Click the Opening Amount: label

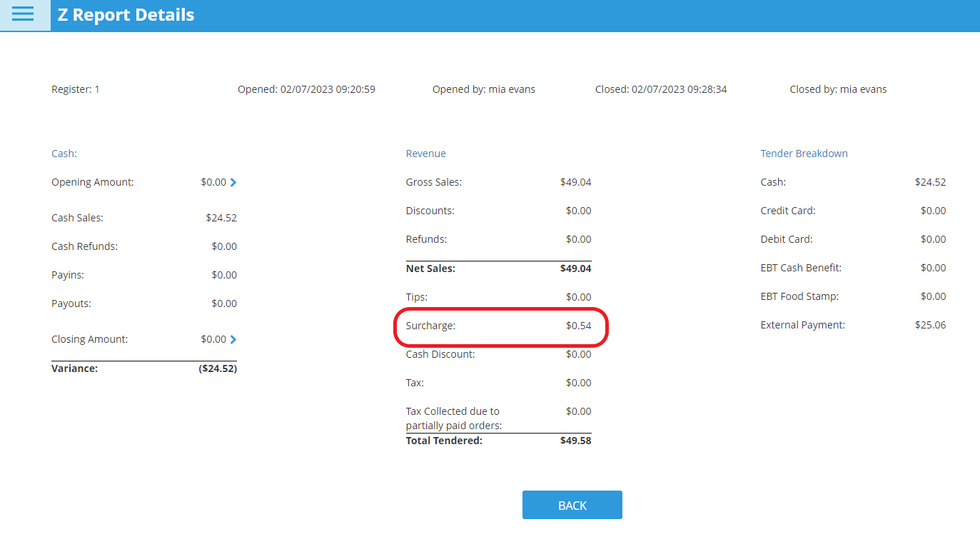tap(93, 182)
